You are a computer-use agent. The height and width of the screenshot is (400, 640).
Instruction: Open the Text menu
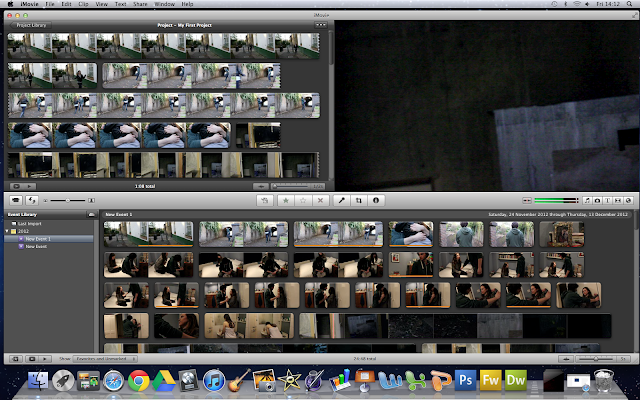pos(120,4)
